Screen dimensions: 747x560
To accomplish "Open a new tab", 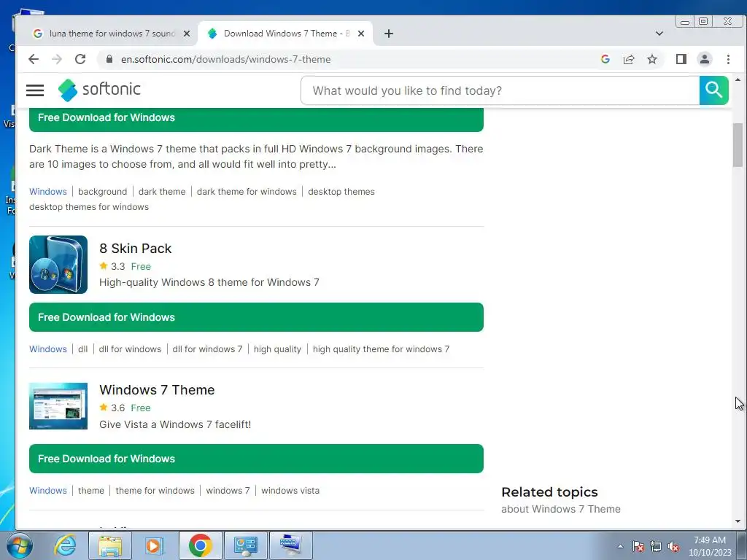I will pos(388,34).
